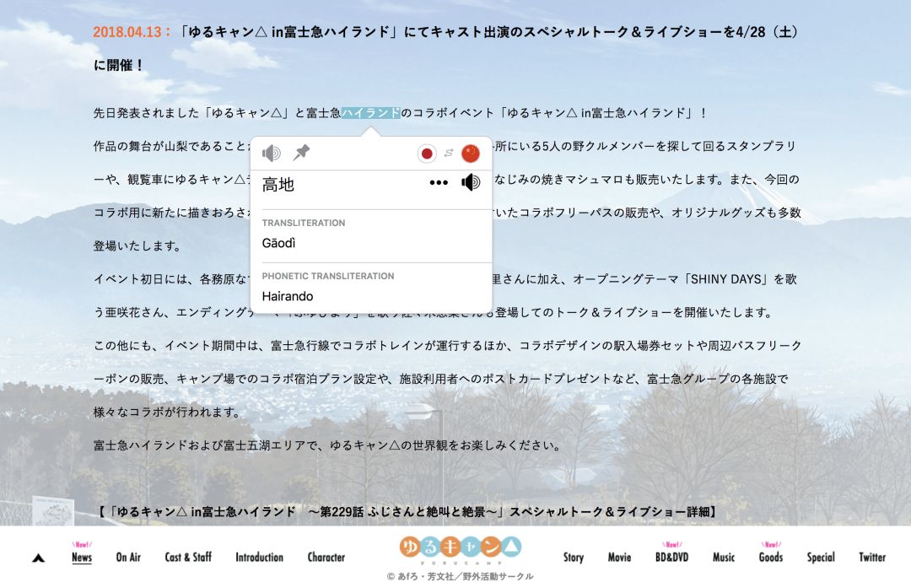The image size is (911, 588).
Task: Open the Special page
Action: (x=821, y=557)
